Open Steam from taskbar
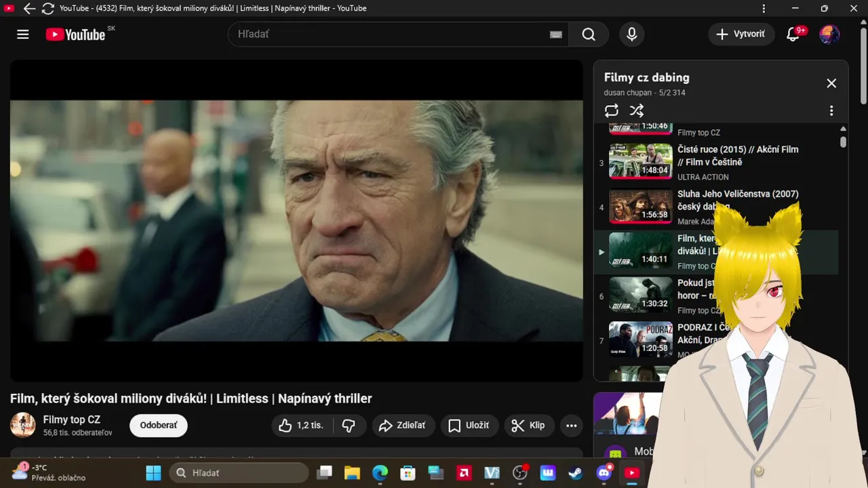The height and width of the screenshot is (488, 868). (576, 472)
